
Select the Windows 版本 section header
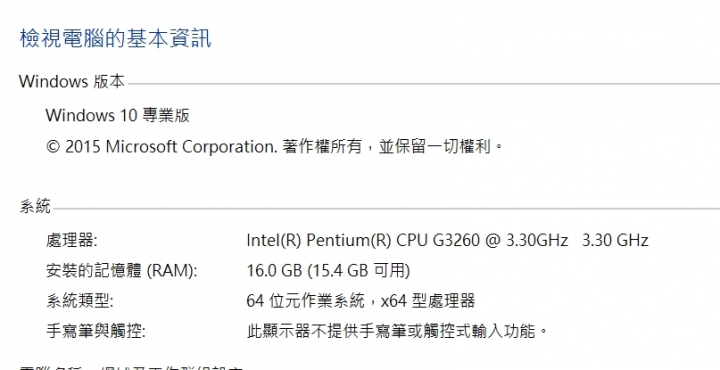[x=72, y=82]
